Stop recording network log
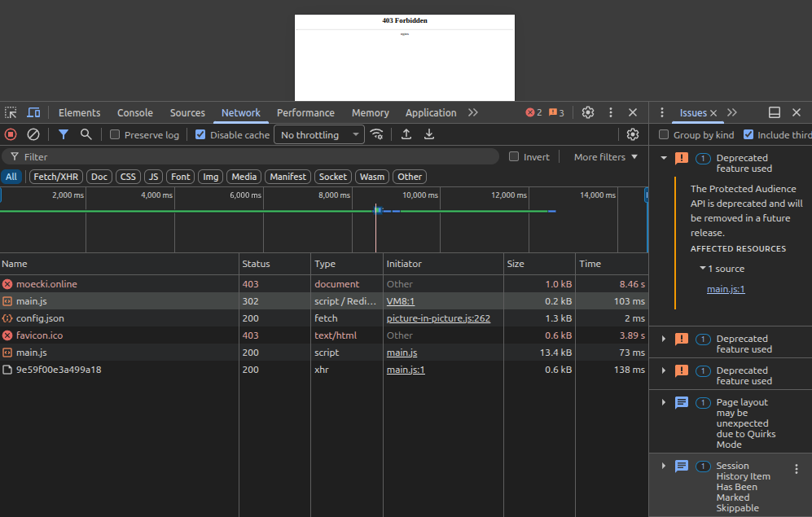 click(11, 134)
